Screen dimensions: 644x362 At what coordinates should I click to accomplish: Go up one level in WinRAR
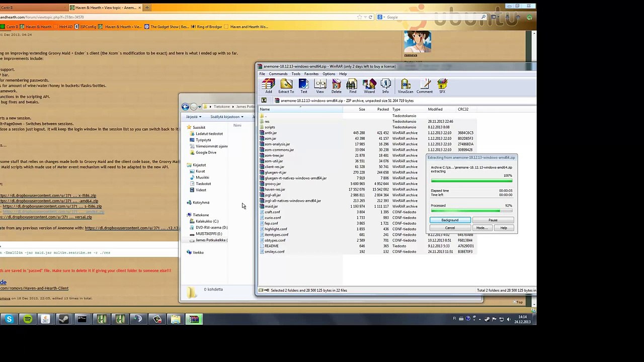pos(264,101)
